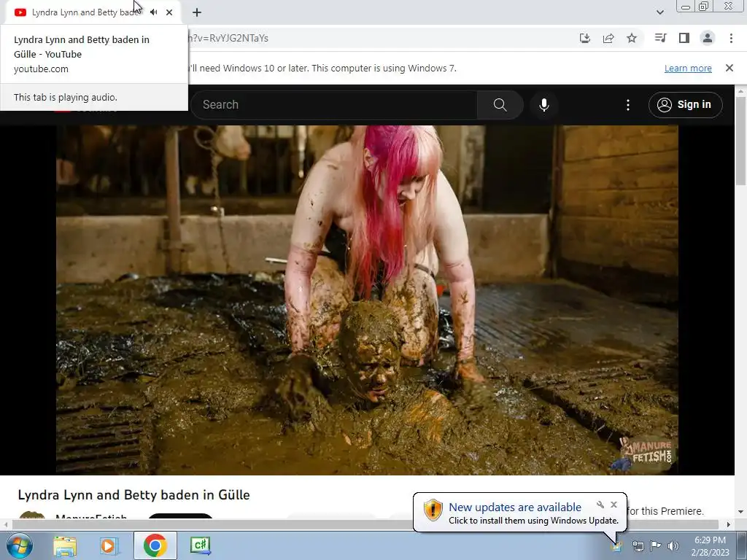The image size is (747, 560).
Task: Open the Windows Start menu
Action: pos(20,545)
